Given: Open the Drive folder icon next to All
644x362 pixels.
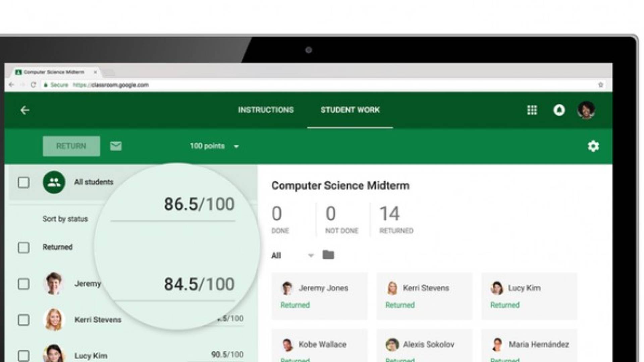Looking at the screenshot, I should coord(328,255).
